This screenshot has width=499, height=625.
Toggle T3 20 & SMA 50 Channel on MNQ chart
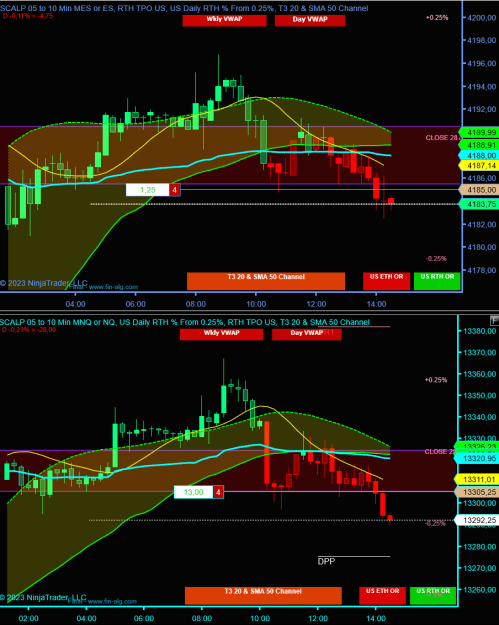[x=263, y=596]
